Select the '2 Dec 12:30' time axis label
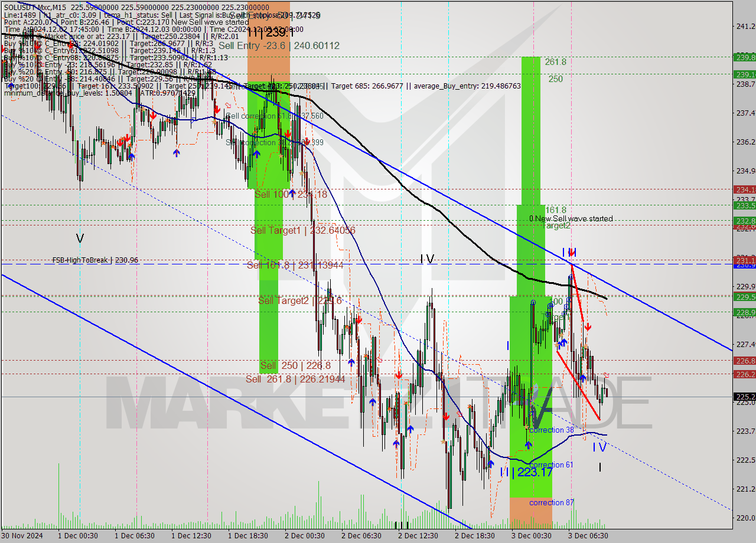The width and height of the screenshot is (756, 543). [418, 536]
